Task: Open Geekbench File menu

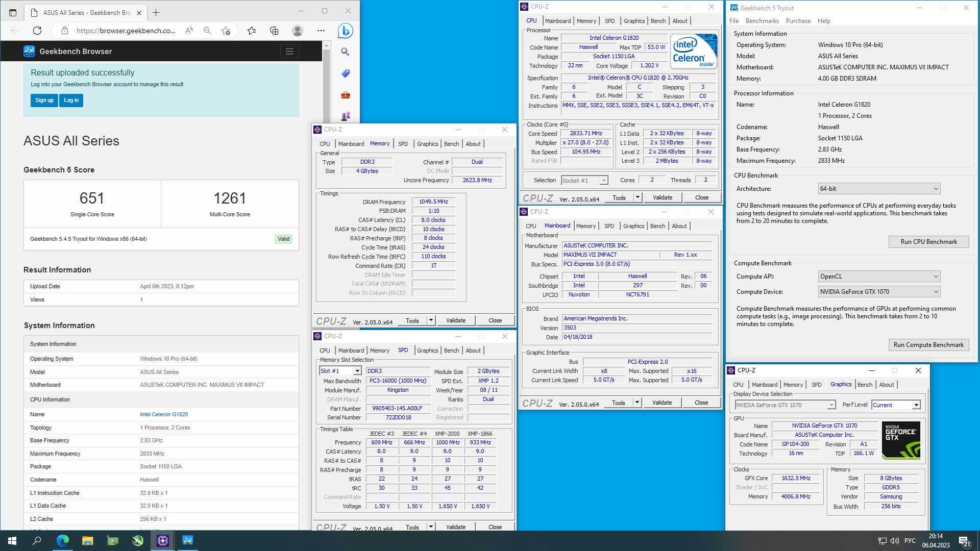Action: pyautogui.click(x=734, y=21)
